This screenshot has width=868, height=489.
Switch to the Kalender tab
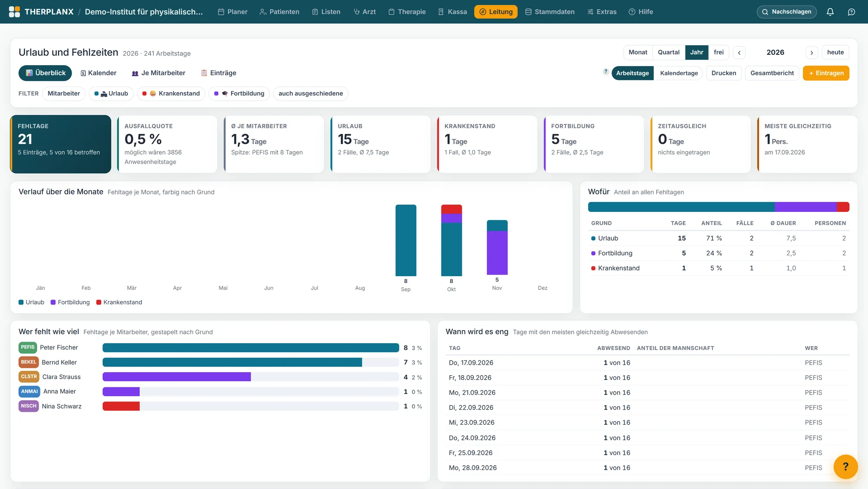[x=99, y=73]
